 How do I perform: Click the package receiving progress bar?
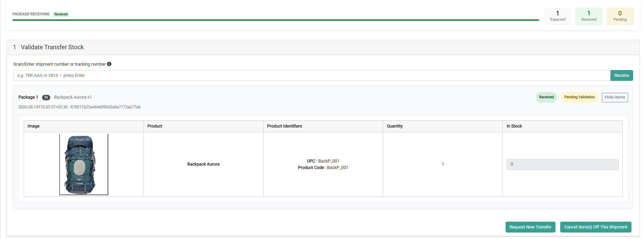coord(276,20)
